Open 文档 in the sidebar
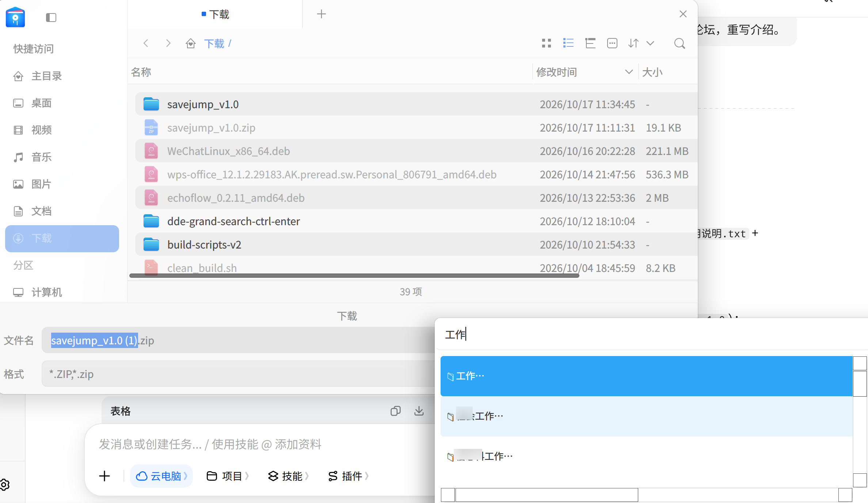The height and width of the screenshot is (503, 868). coord(62,211)
